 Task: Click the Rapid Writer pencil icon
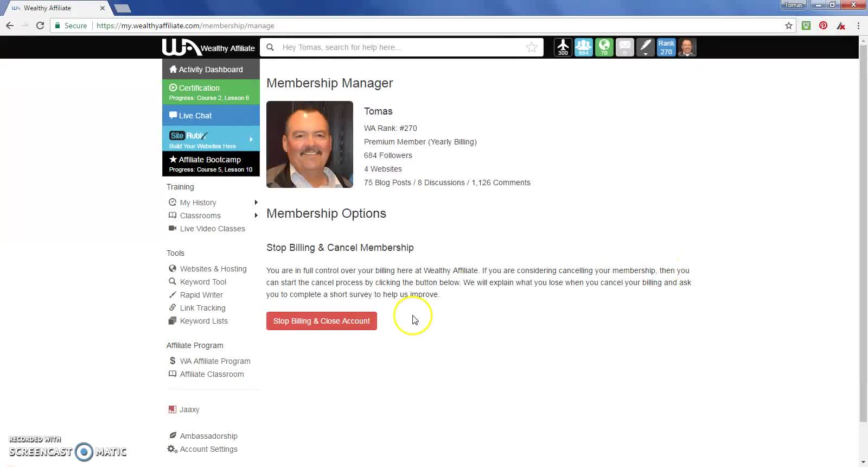pos(173,294)
